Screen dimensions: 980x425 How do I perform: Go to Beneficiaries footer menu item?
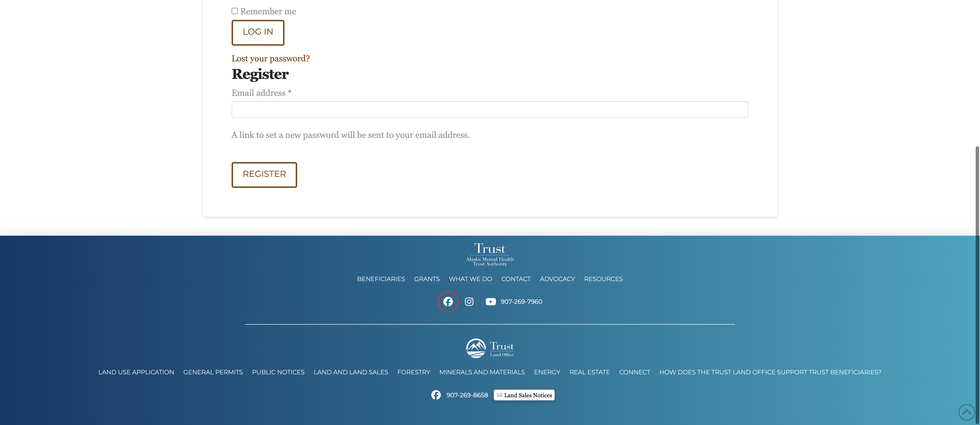381,279
